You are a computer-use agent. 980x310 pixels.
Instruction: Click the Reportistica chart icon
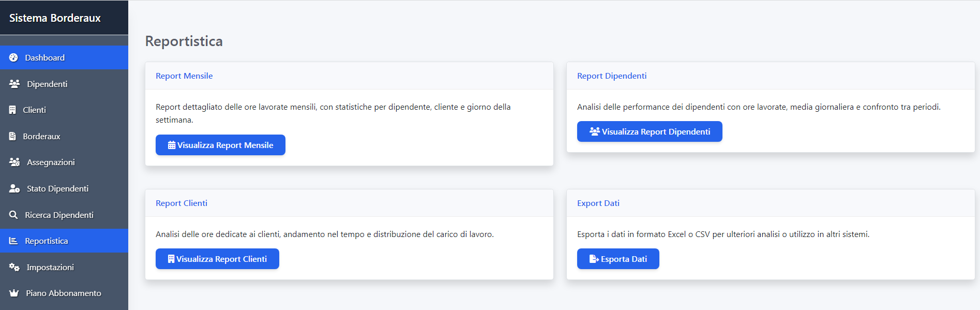[x=13, y=241]
